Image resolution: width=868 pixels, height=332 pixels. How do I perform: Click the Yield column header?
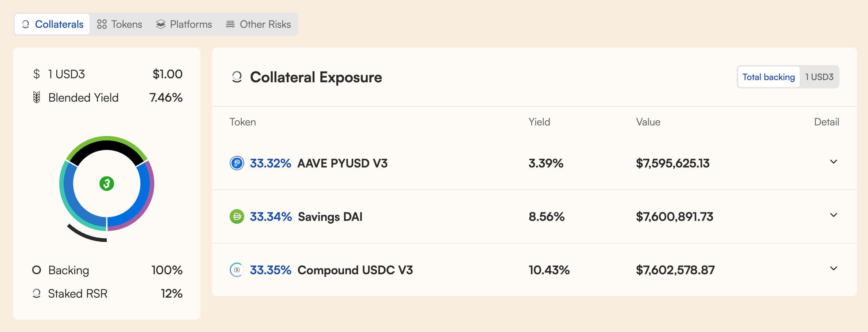point(539,122)
